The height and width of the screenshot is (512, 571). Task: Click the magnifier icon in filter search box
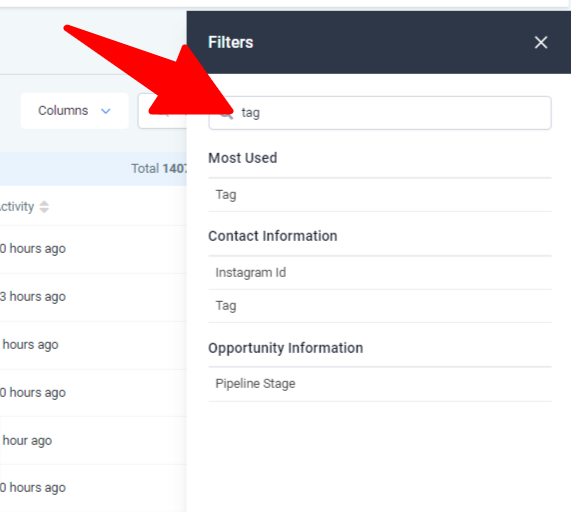tap(227, 114)
